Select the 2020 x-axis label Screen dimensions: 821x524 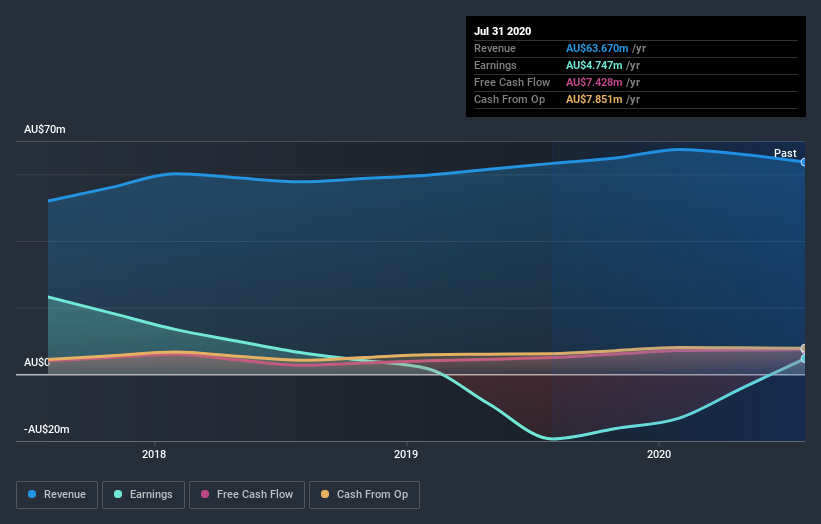coord(659,454)
